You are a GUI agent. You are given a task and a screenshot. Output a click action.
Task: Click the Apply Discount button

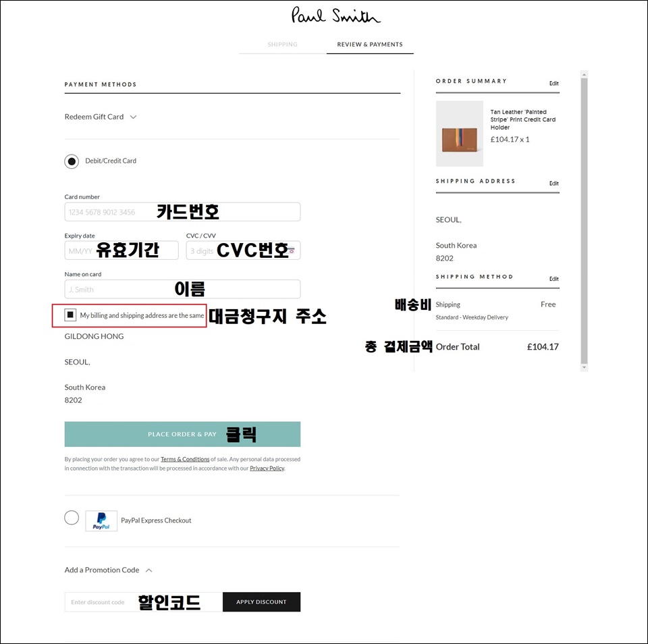[261, 602]
